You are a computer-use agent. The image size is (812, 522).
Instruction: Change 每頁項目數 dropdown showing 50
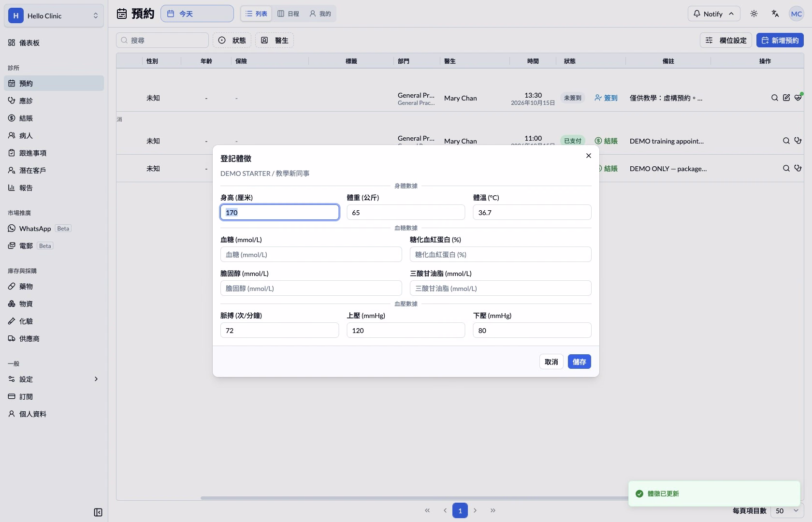787,510
